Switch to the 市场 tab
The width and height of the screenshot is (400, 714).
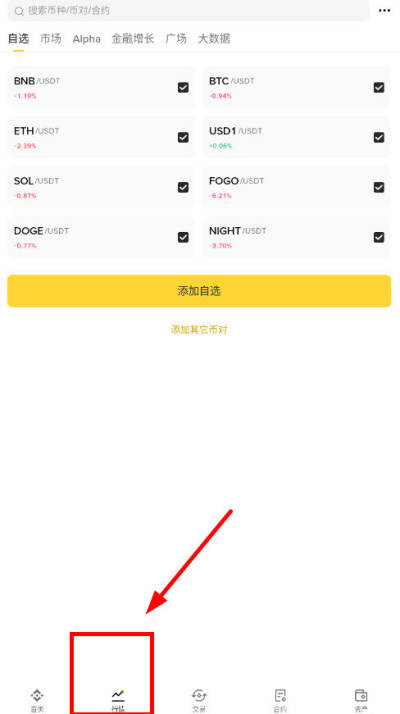(51, 39)
